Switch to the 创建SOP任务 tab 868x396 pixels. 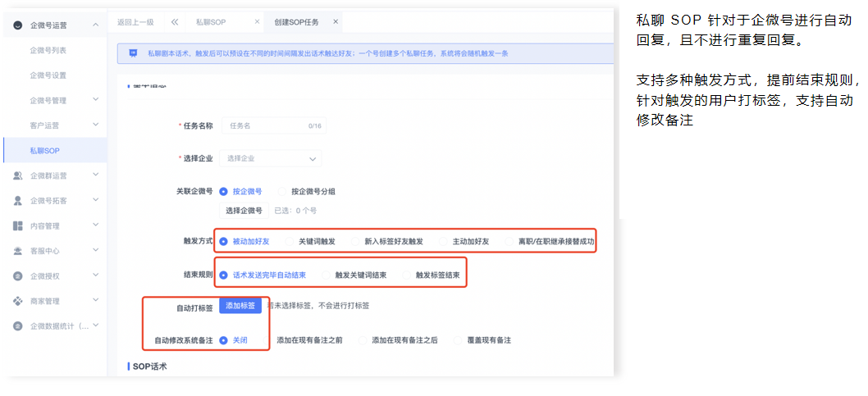click(x=297, y=22)
